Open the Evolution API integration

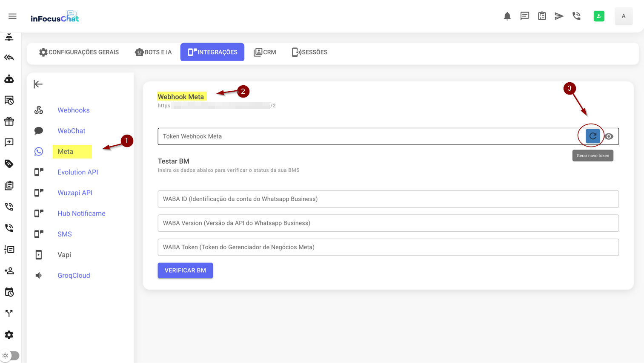coord(77,172)
